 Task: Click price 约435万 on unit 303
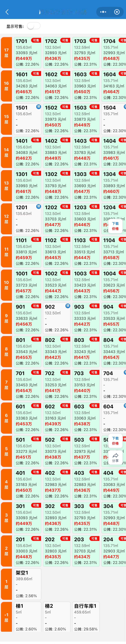point(82,523)
